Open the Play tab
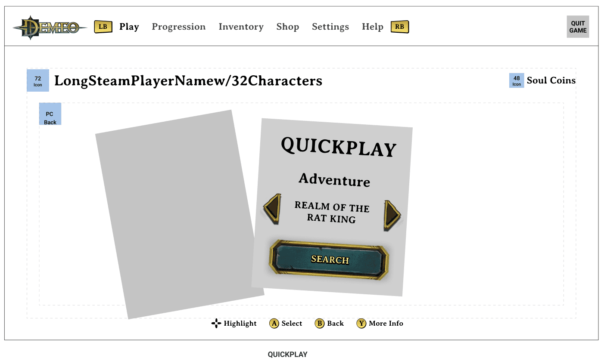Viewport: 604px width, 364px height. click(x=129, y=27)
